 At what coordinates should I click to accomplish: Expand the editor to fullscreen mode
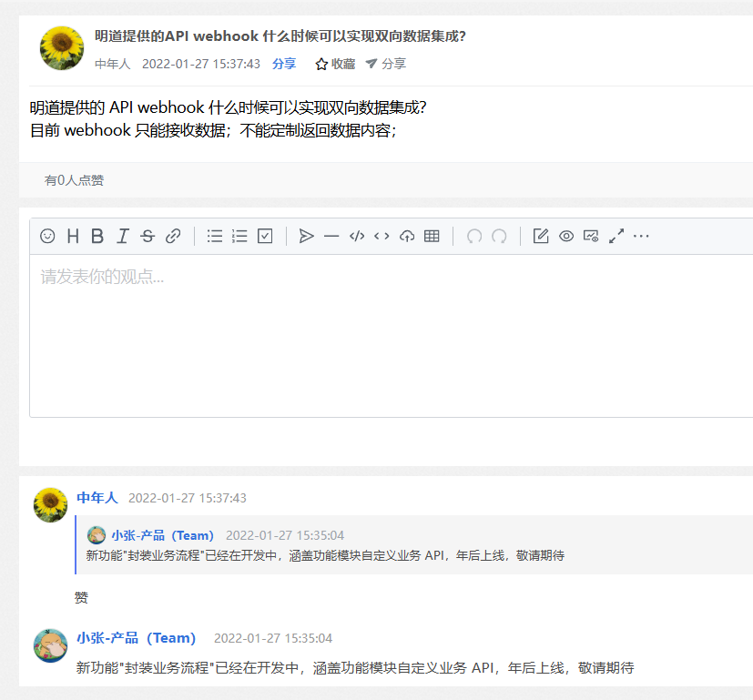pos(616,236)
